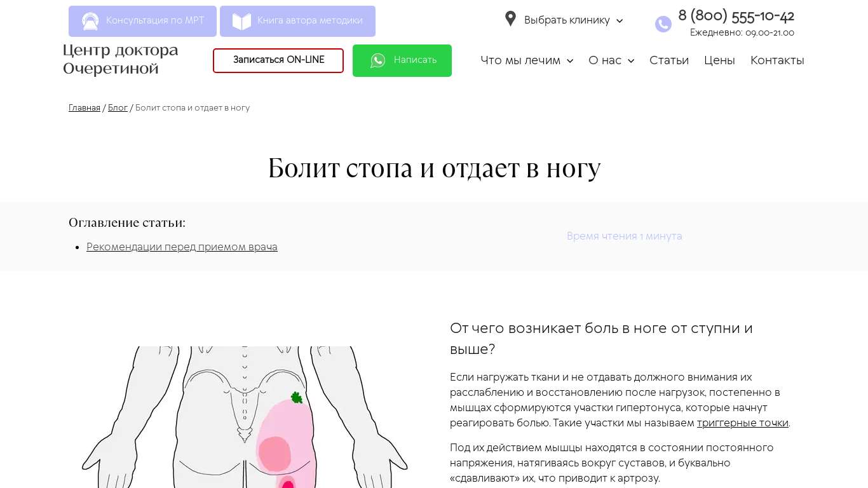This screenshot has height=488, width=868.
Task: Open the Что мы лечим dropdown
Action: [x=527, y=60]
